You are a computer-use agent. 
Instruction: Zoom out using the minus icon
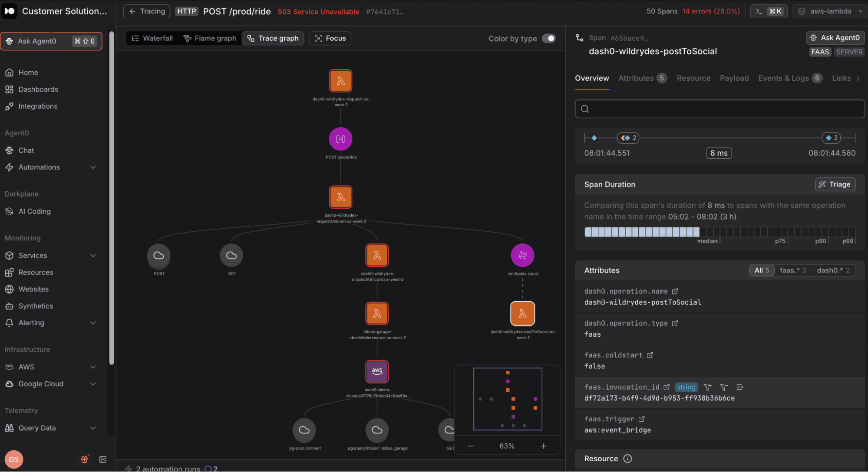click(x=471, y=446)
